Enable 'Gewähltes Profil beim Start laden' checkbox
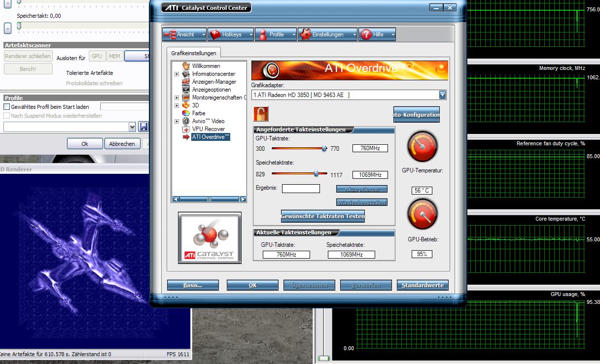Image resolution: width=600 pixels, height=364 pixels. [7, 107]
